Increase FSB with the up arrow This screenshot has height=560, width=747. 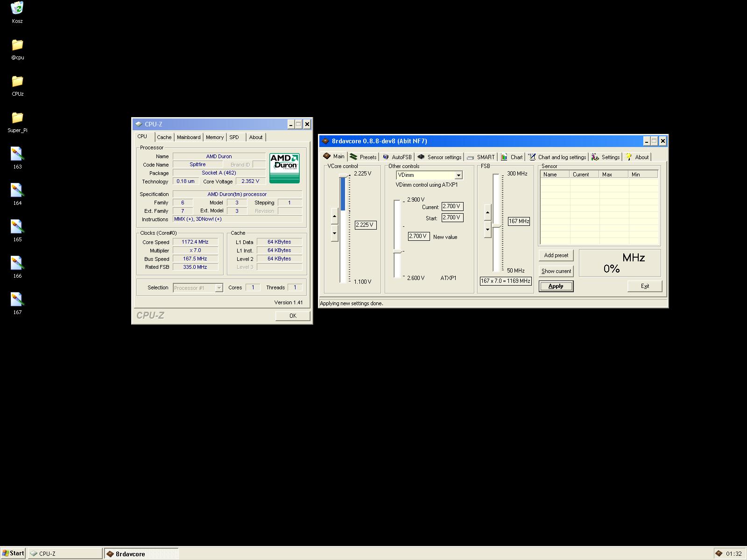pos(488,212)
